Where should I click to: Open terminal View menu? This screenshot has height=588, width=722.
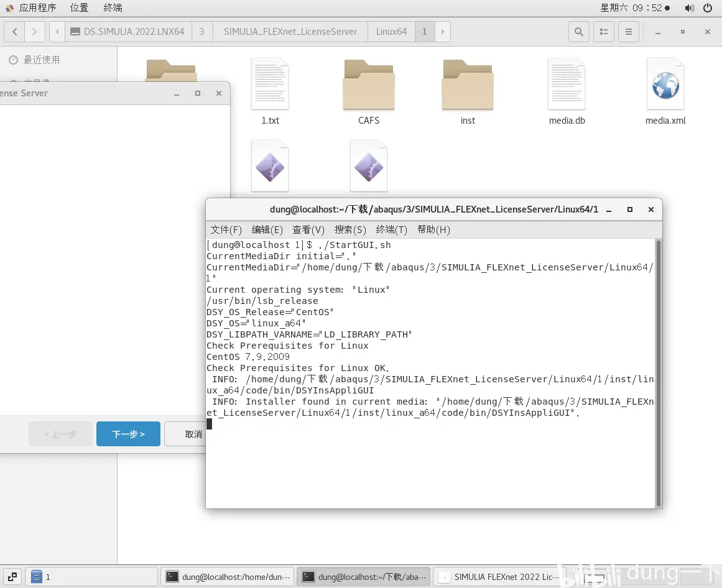(x=308, y=229)
